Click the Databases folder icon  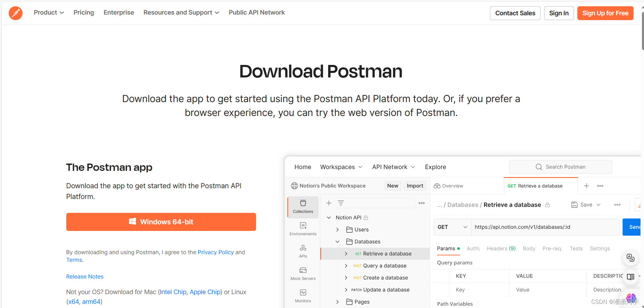point(349,242)
